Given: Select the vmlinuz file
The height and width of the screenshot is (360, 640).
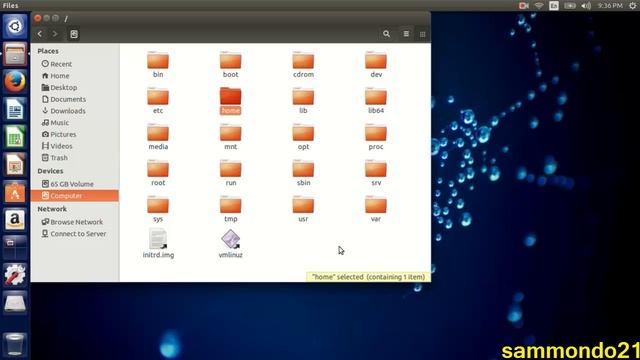Looking at the screenshot, I should click(x=231, y=244).
